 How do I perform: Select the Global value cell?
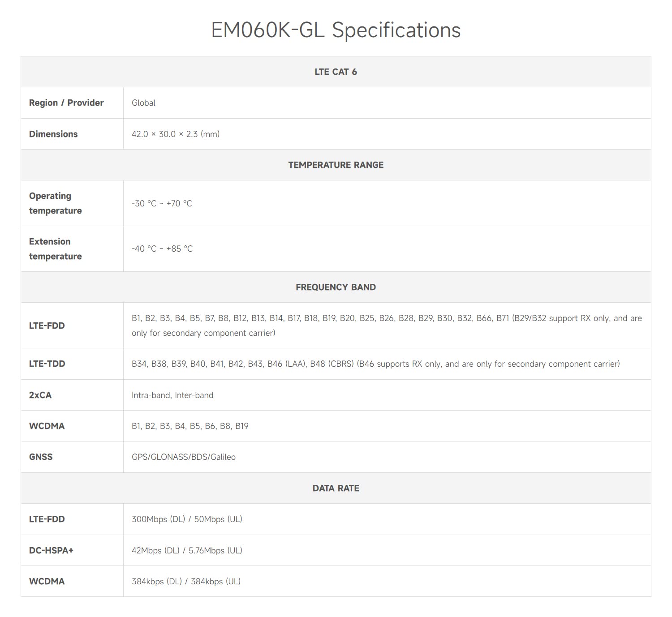click(387, 103)
